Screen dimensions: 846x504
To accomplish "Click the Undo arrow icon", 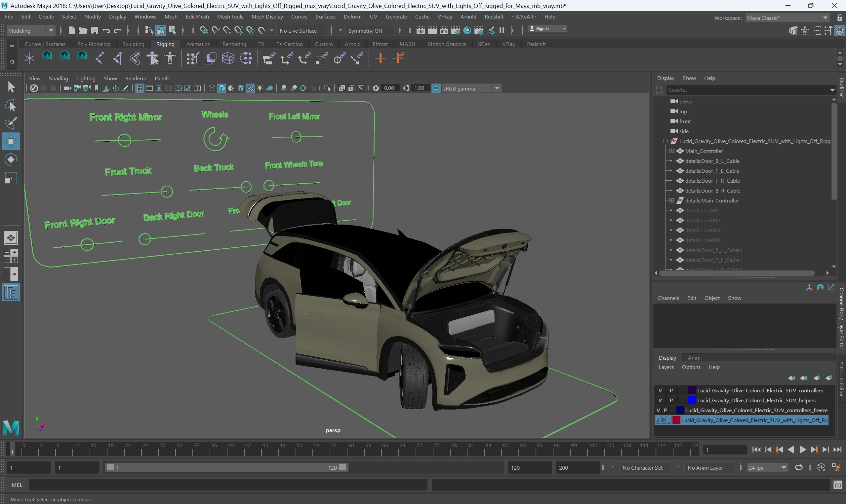I will coord(106,31).
